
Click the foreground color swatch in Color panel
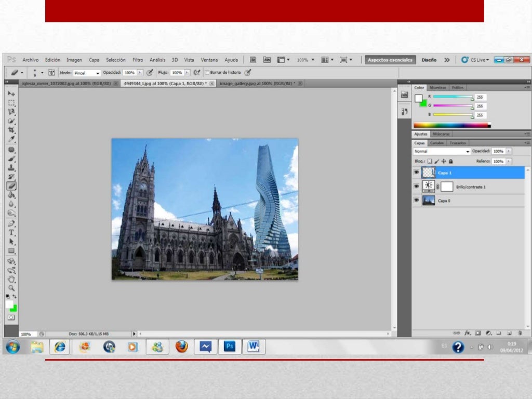click(418, 98)
